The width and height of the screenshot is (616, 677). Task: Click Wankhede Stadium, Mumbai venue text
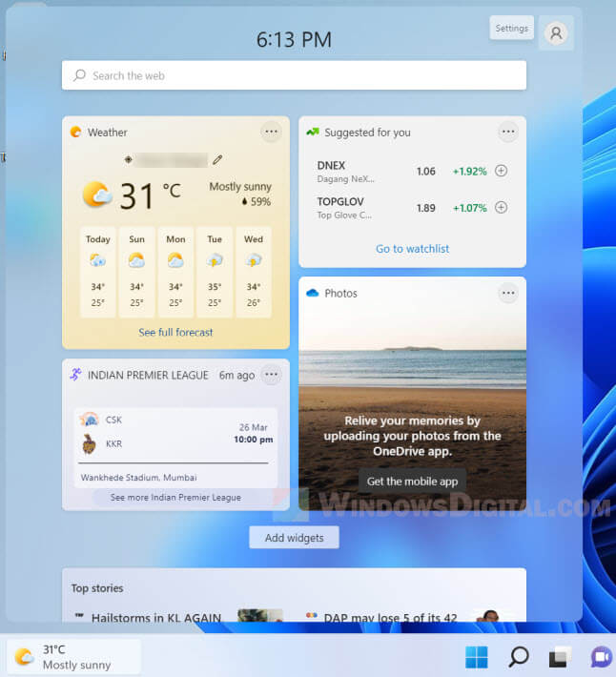click(x=138, y=478)
